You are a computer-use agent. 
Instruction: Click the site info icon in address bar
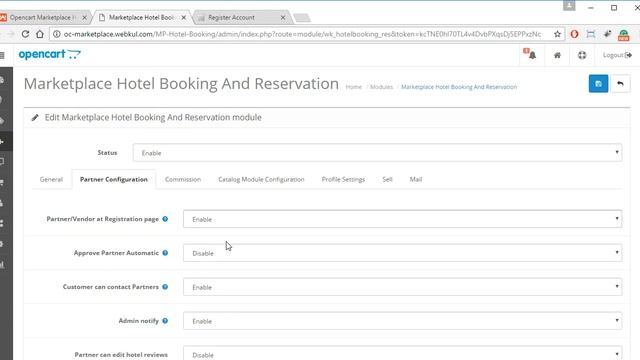click(57, 34)
